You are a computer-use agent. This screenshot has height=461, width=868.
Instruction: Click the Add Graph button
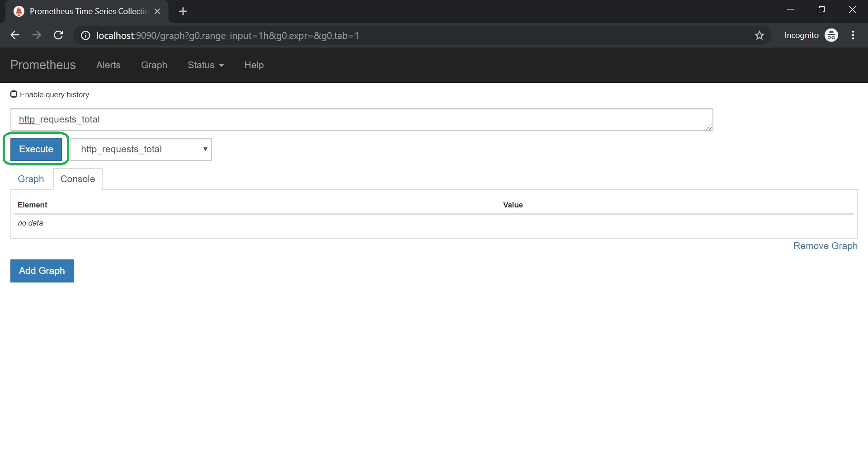42,271
